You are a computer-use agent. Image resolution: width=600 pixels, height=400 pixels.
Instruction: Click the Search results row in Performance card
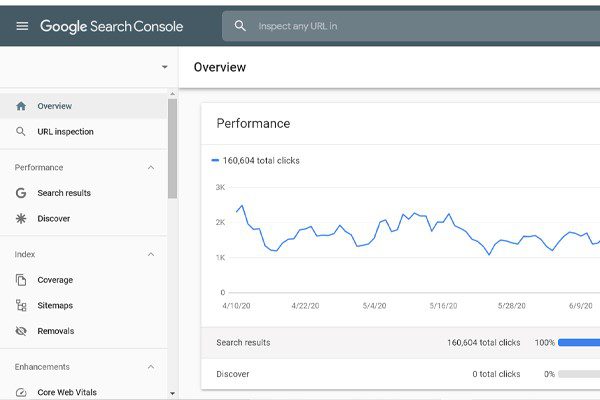point(400,343)
